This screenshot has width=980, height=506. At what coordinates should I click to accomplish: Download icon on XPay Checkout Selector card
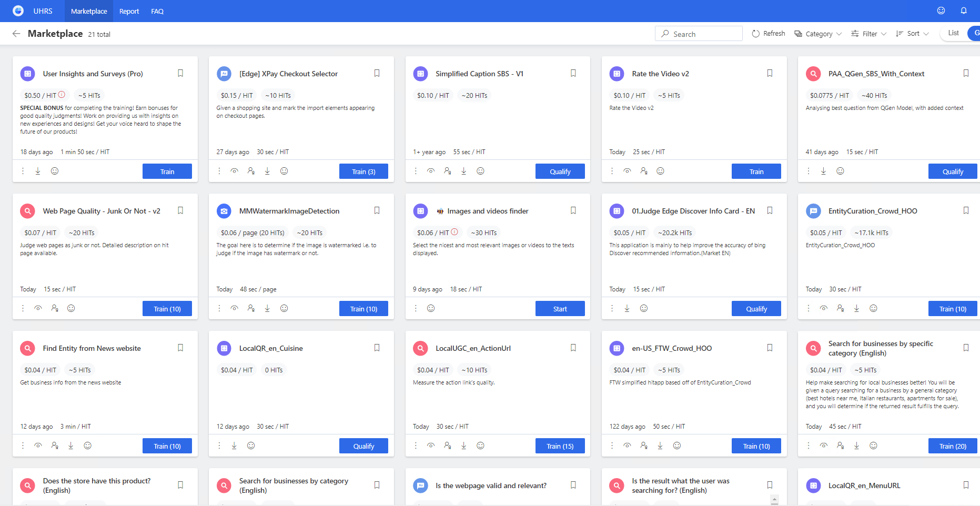tap(267, 171)
